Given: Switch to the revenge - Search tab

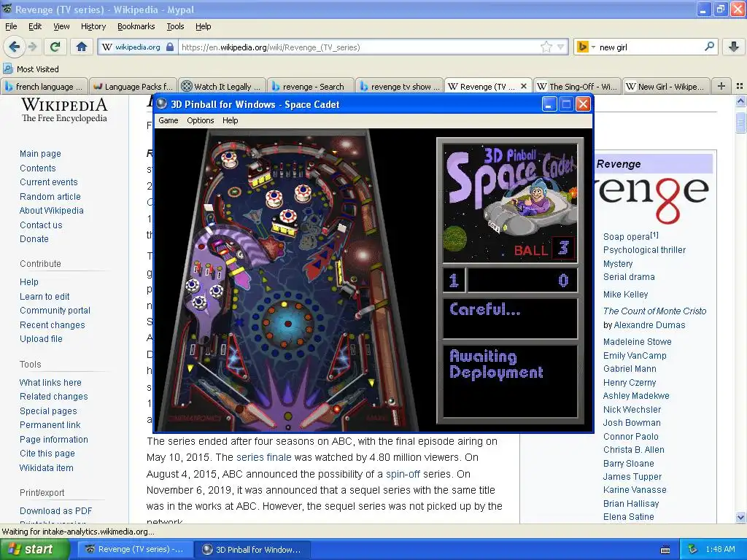Looking at the screenshot, I should click(x=310, y=87).
